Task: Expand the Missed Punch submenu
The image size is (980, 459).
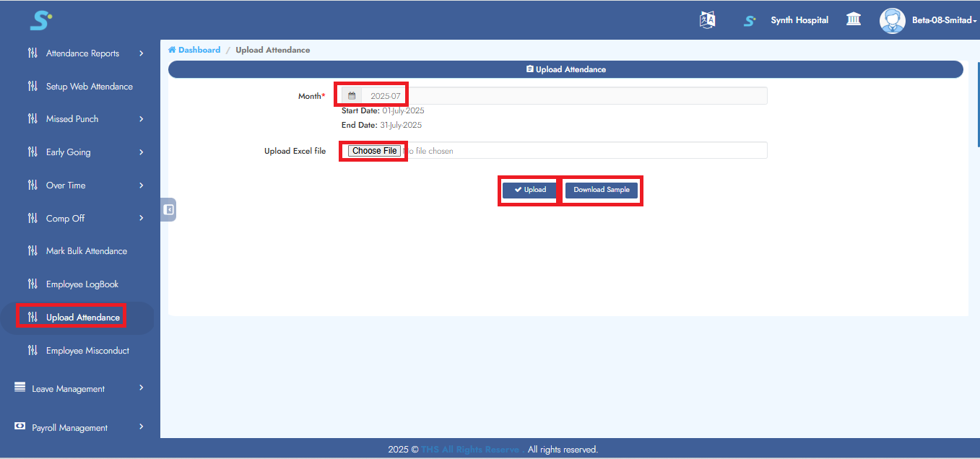Action: pyautogui.click(x=141, y=119)
